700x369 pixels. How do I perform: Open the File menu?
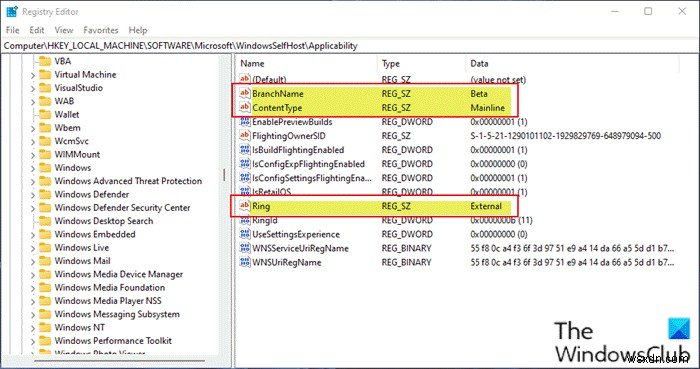tap(12, 30)
